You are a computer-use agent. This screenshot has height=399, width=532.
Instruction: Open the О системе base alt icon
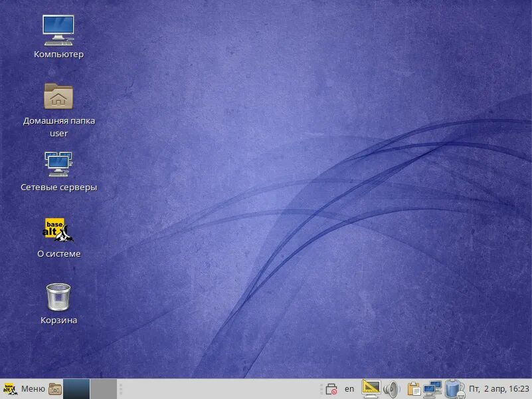coord(58,230)
